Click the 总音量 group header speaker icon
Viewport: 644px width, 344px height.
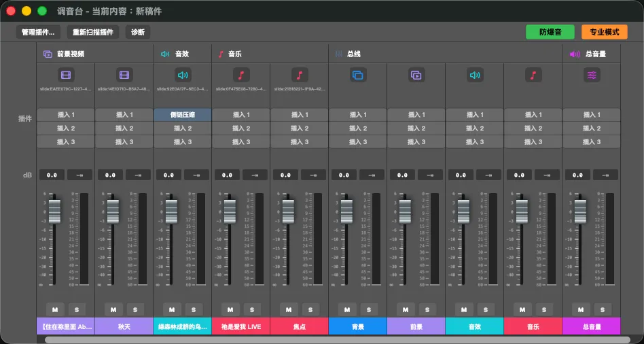click(575, 54)
